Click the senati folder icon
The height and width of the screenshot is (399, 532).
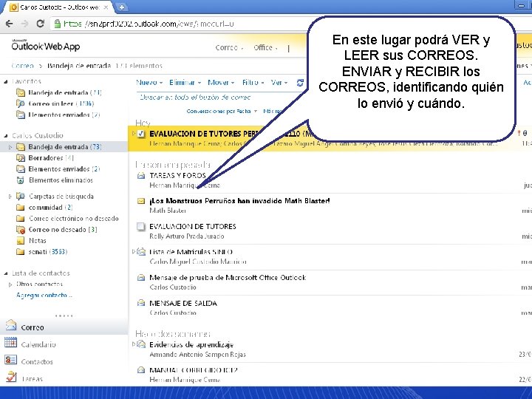point(21,252)
